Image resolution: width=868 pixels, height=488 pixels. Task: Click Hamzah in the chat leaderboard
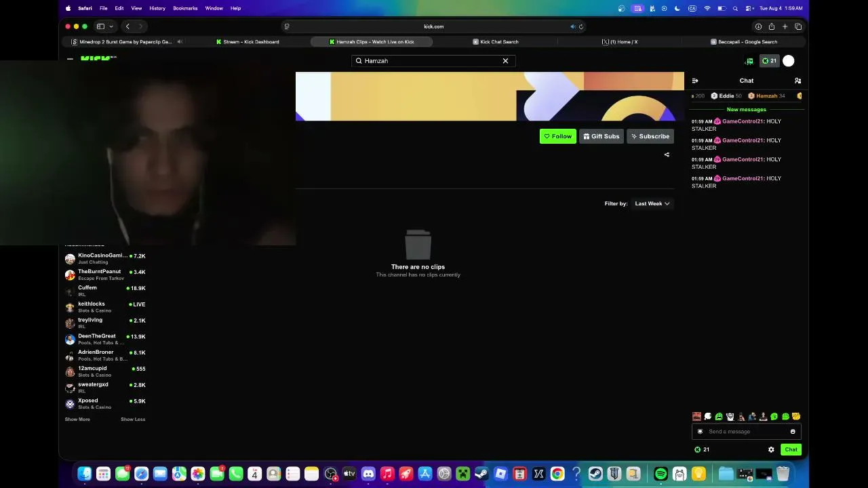pyautogui.click(x=766, y=96)
